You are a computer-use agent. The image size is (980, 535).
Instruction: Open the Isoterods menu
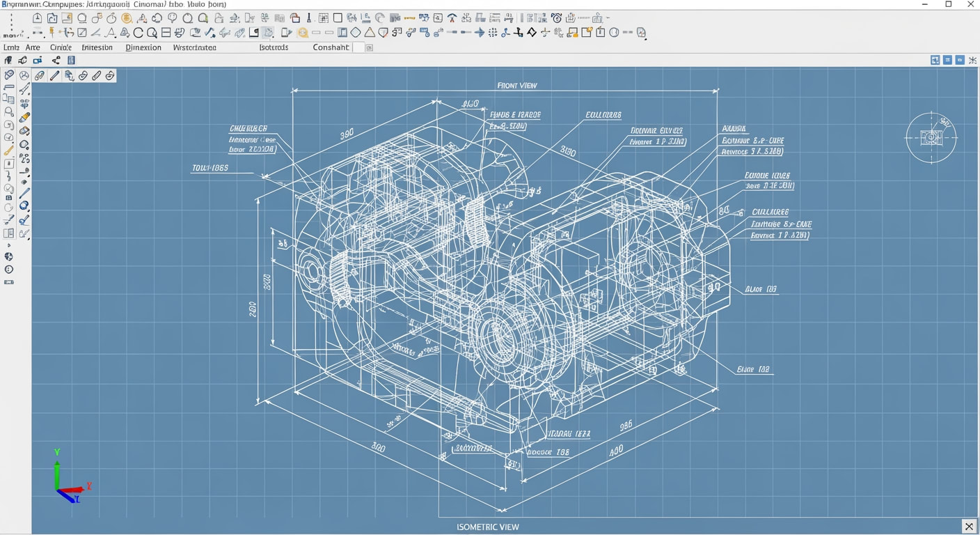(x=274, y=47)
